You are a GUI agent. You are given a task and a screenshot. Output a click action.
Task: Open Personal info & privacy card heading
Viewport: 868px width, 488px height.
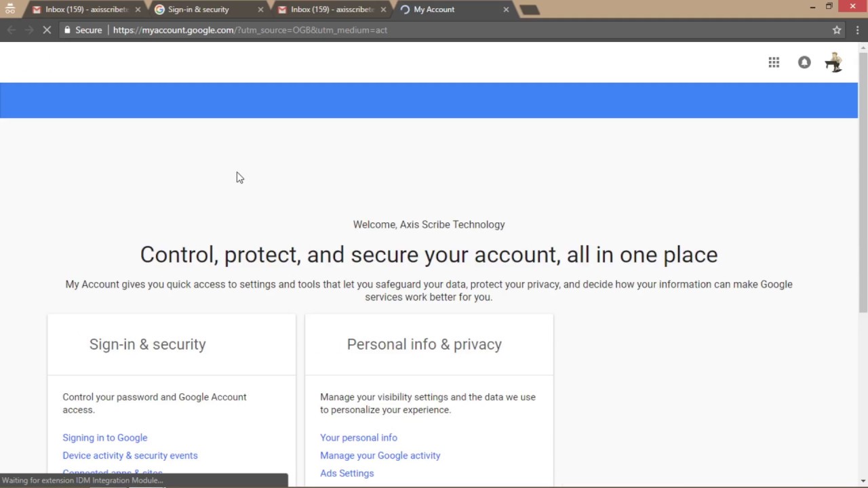point(425,344)
